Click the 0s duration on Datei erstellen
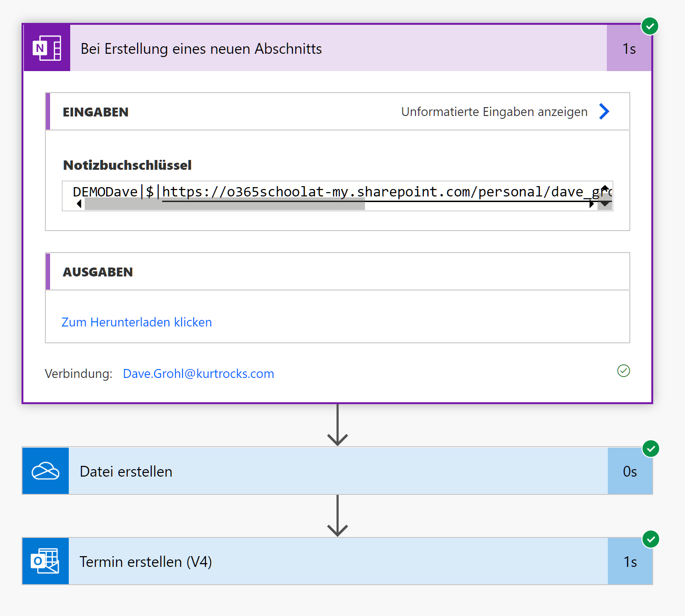Screen dimensions: 685x616 [x=630, y=471]
